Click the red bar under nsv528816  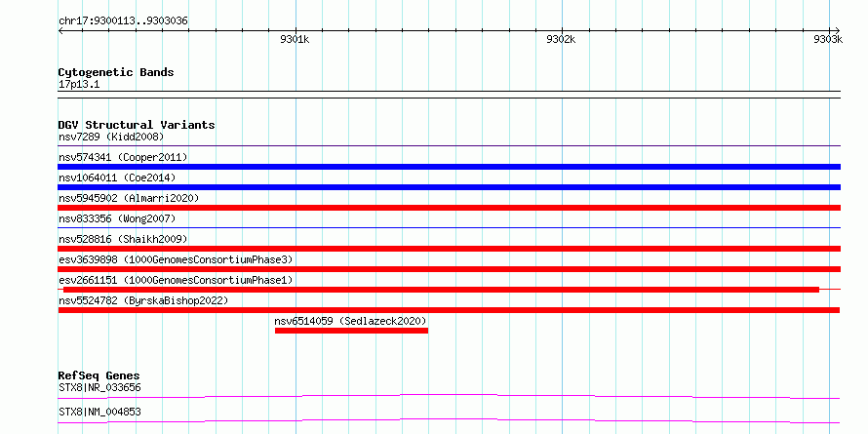(x=450, y=249)
